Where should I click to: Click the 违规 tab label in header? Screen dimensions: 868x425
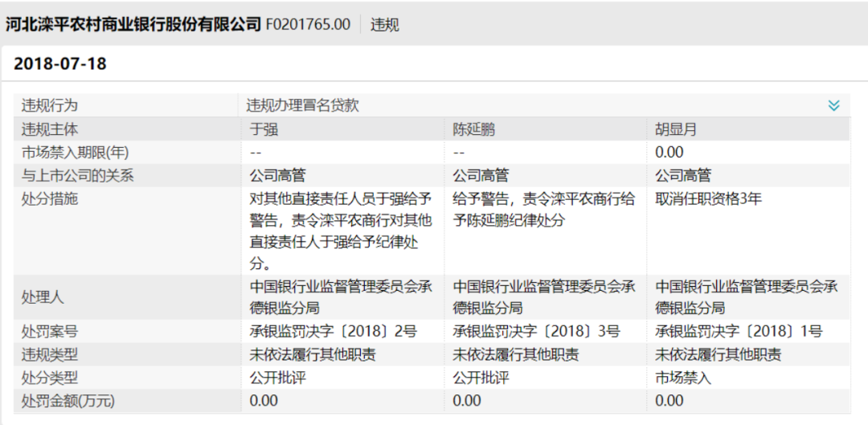(x=385, y=25)
